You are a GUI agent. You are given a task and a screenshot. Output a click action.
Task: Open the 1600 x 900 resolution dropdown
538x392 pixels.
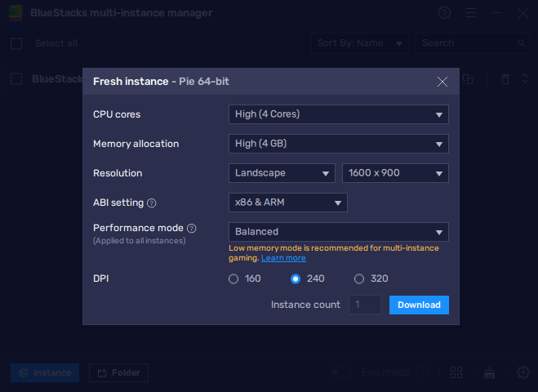click(395, 173)
